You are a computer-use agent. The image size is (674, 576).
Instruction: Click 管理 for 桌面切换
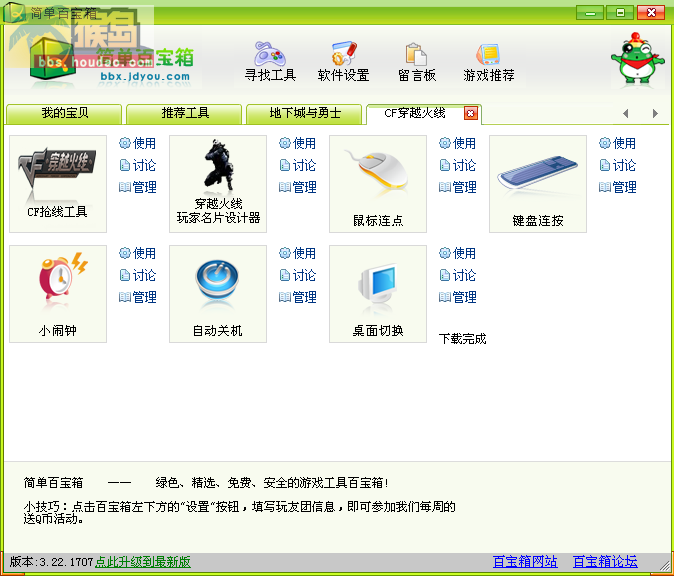coord(457,297)
